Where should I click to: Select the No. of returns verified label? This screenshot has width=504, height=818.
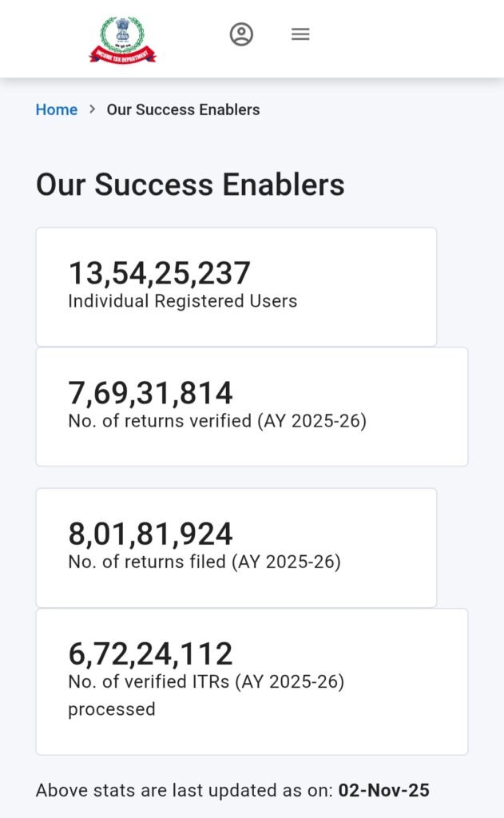[x=217, y=421]
